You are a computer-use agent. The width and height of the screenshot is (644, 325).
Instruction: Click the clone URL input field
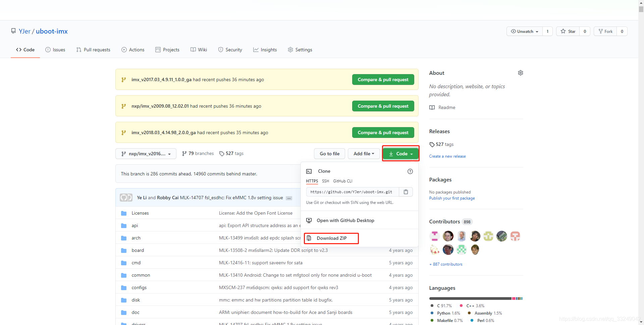(x=353, y=192)
